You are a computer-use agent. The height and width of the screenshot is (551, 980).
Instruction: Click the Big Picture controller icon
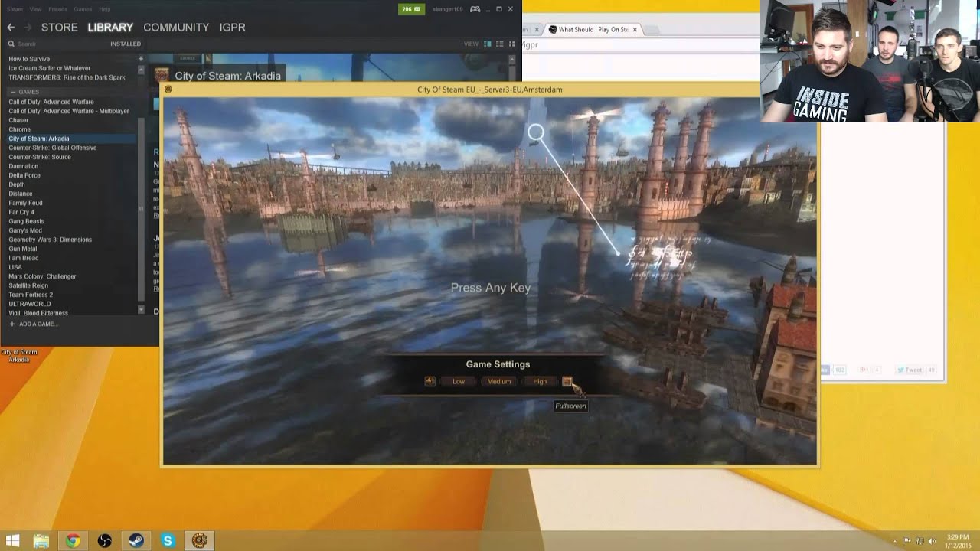475,9
